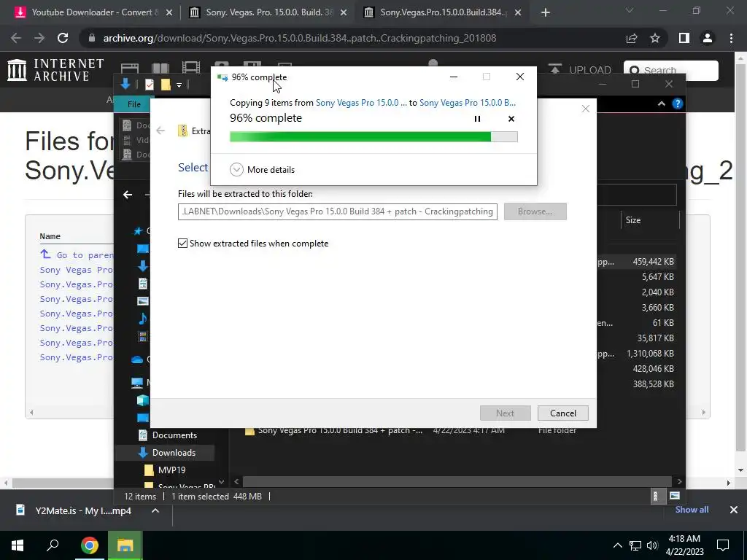Viewport: 747px width, 560px height.
Task: Open the source folder link Sony Vegas Pro 15.0.0 ...
Action: [x=361, y=103]
